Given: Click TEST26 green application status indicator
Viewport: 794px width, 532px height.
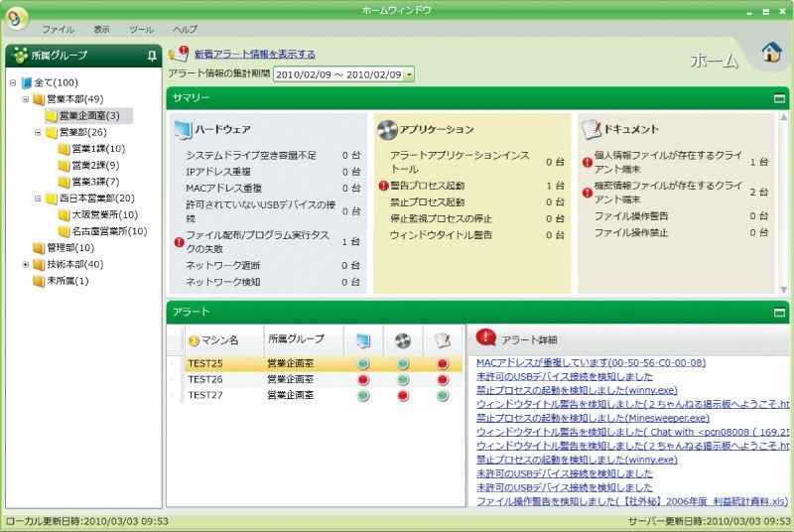Looking at the screenshot, I should (403, 379).
